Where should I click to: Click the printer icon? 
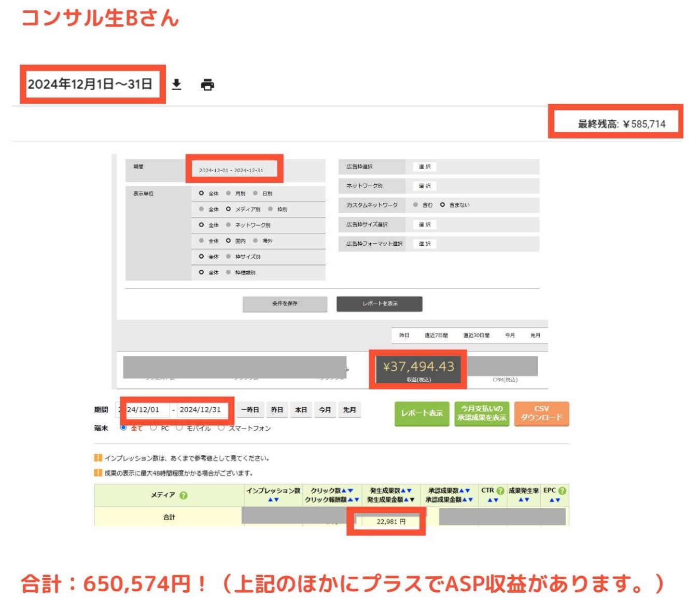pyautogui.click(x=207, y=85)
